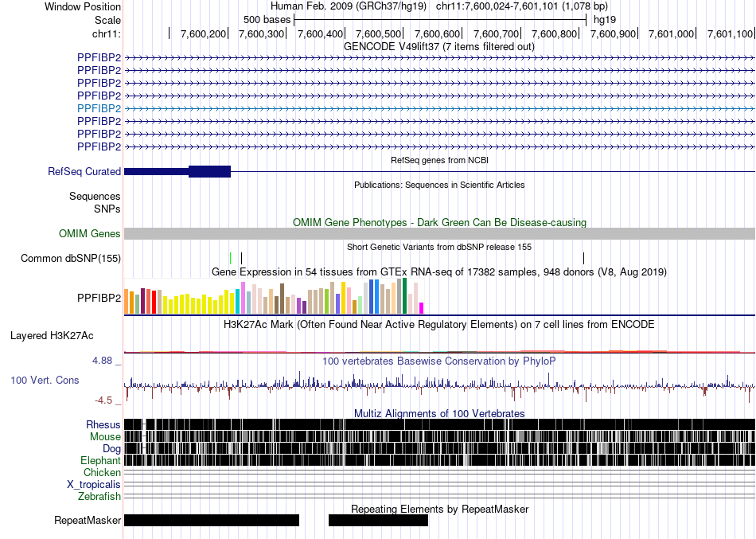The image size is (756, 539).
Task: Click the shorter right RepeatMasker block
Action: coord(379,520)
